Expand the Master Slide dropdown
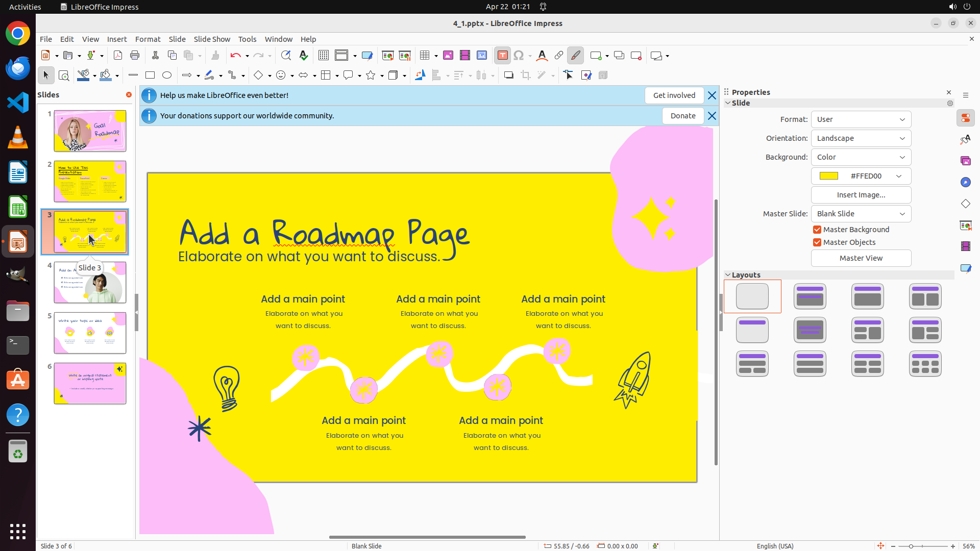Screen dimensions: 980x551 (x=861, y=214)
